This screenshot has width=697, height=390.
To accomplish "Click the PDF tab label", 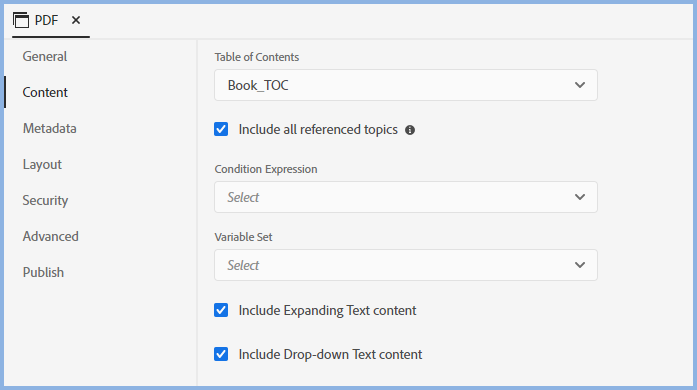I will point(47,20).
